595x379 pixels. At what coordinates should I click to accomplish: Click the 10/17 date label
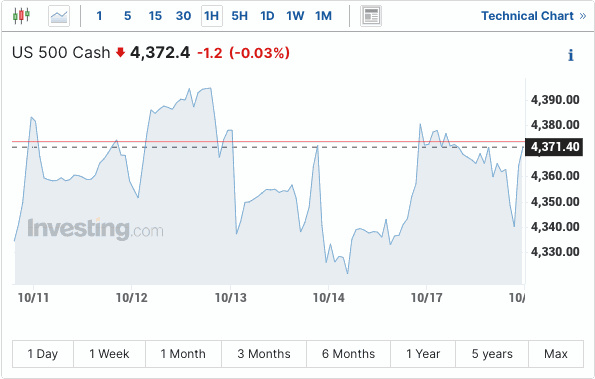[427, 298]
